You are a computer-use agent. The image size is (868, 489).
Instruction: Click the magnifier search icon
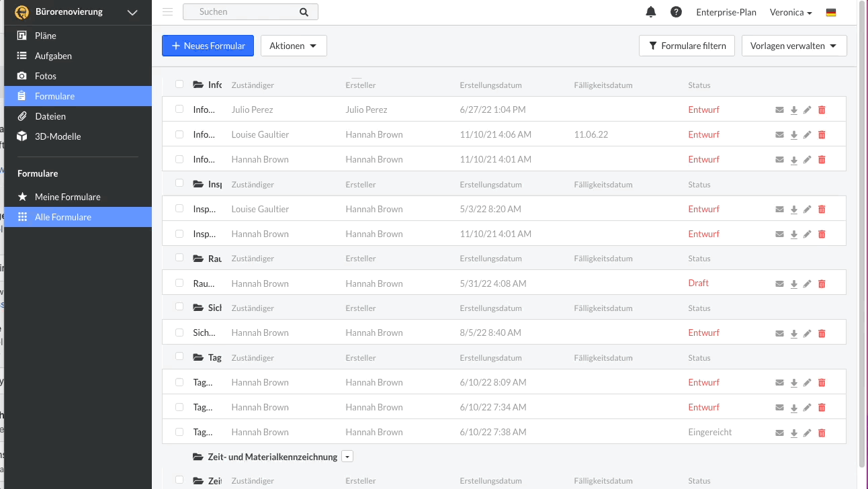click(x=304, y=12)
